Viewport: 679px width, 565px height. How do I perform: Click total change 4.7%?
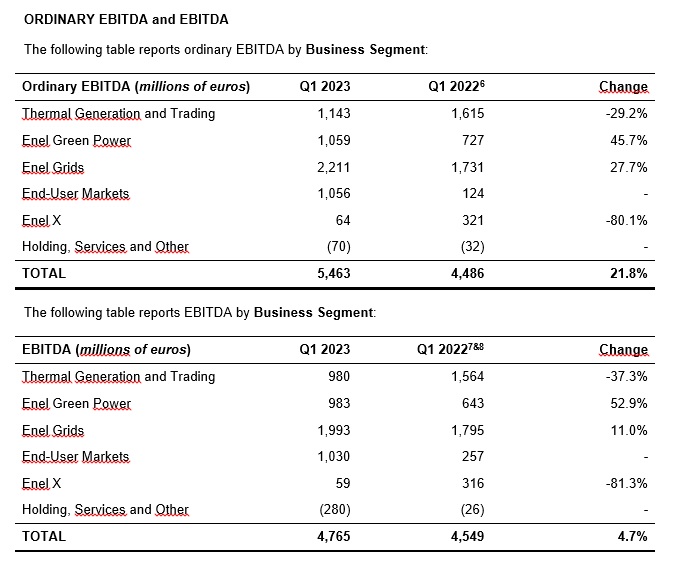pos(633,537)
